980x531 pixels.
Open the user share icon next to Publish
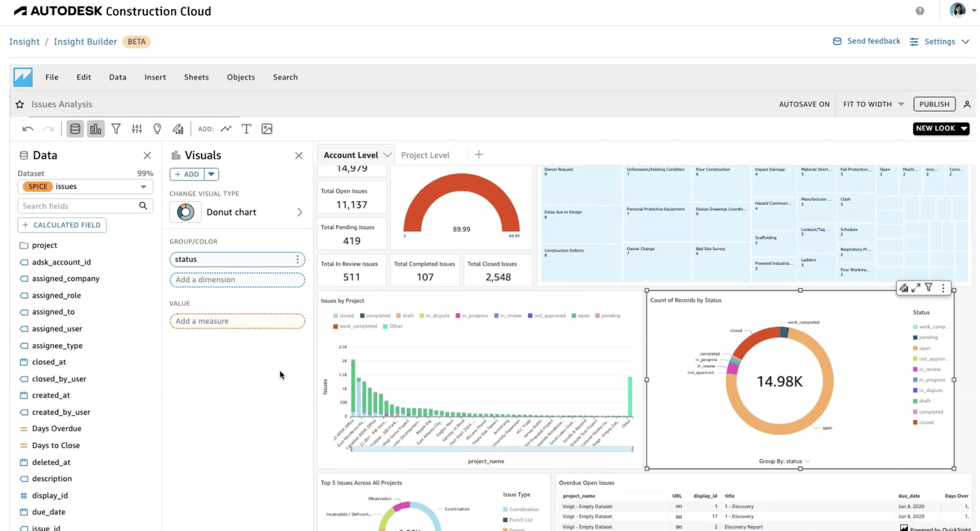(967, 104)
